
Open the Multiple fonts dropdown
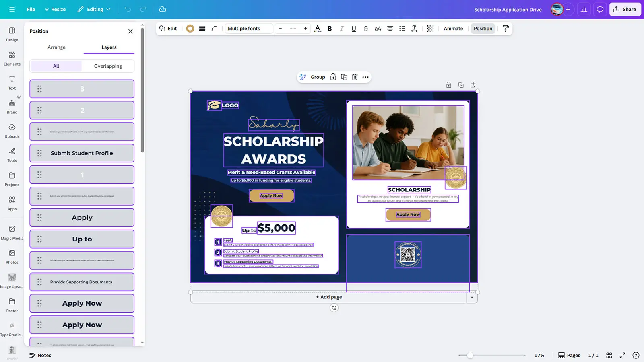[x=249, y=29]
